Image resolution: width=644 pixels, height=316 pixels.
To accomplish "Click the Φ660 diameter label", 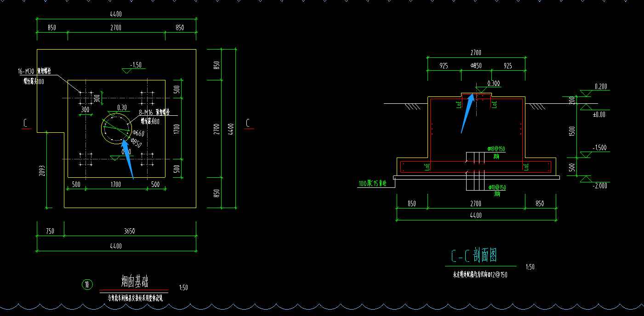I will (x=137, y=134).
